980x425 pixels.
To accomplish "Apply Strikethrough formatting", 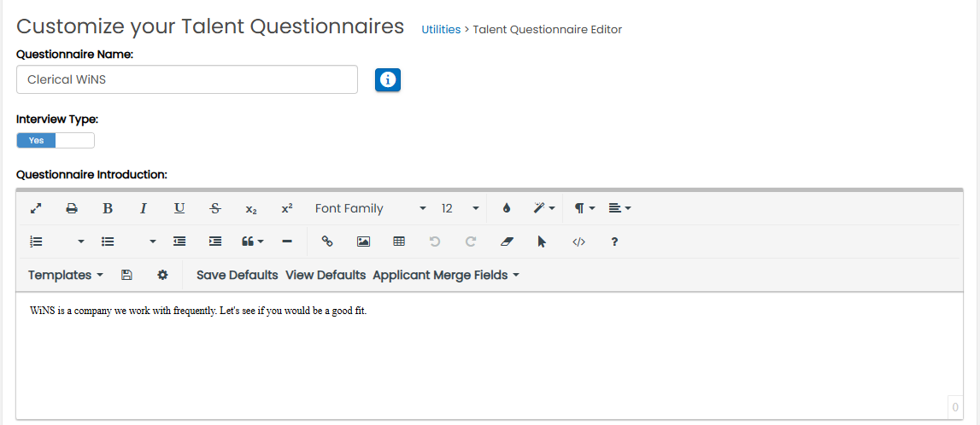I will (x=215, y=208).
